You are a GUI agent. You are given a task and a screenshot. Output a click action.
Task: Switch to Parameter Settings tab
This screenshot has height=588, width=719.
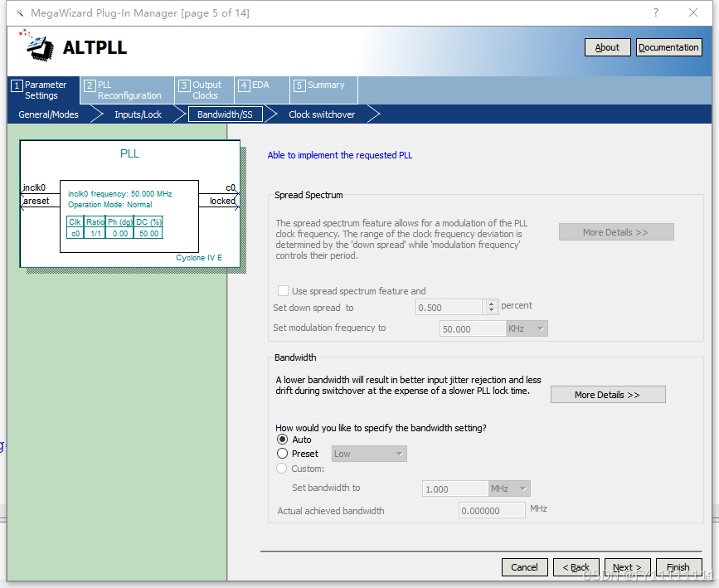pyautogui.click(x=44, y=90)
